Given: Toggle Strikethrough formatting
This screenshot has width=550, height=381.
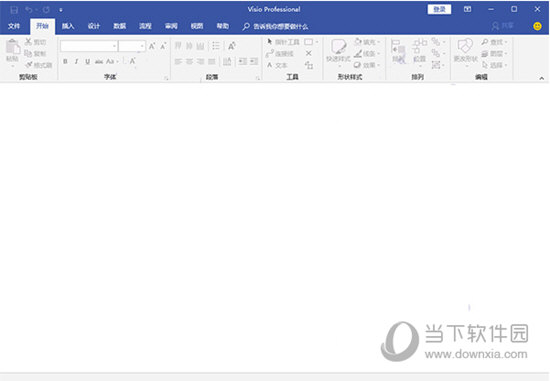Looking at the screenshot, I should 99,61.
